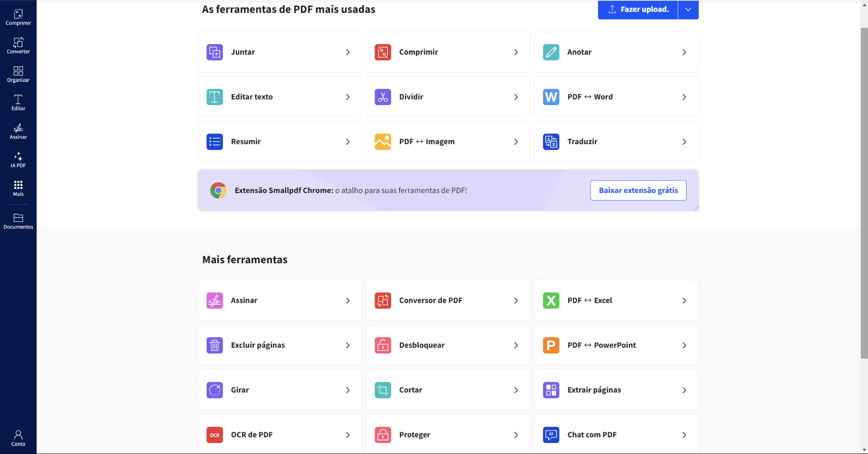Viewport: 868px width, 454px height.
Task: Open the Traduzir translate icon
Action: (551, 142)
